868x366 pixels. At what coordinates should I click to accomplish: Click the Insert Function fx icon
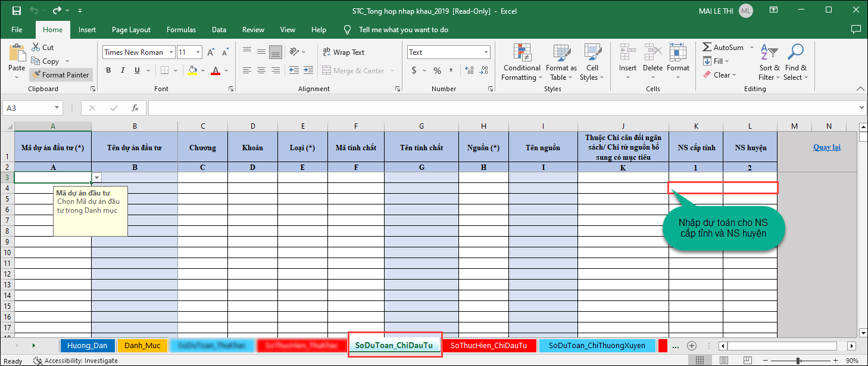[135, 108]
